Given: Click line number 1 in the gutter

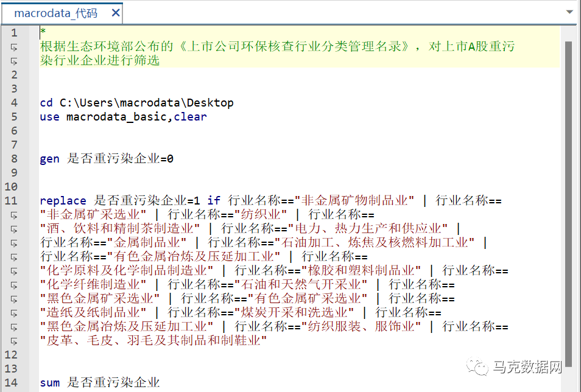Looking at the screenshot, I should [14, 33].
